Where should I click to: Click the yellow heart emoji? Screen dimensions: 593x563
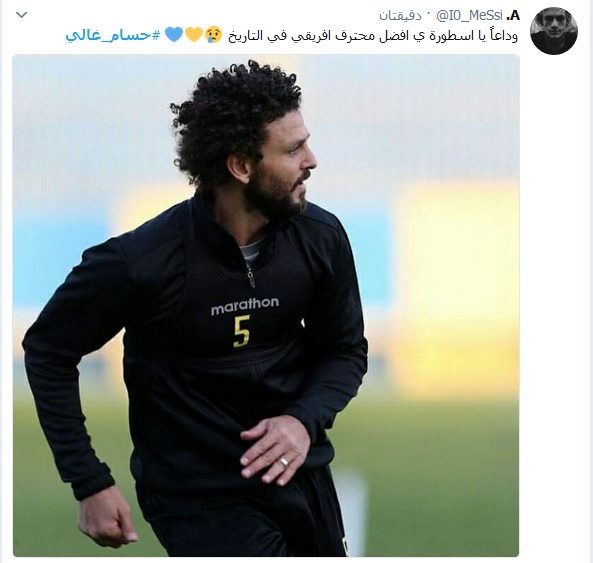pyautogui.click(x=194, y=34)
